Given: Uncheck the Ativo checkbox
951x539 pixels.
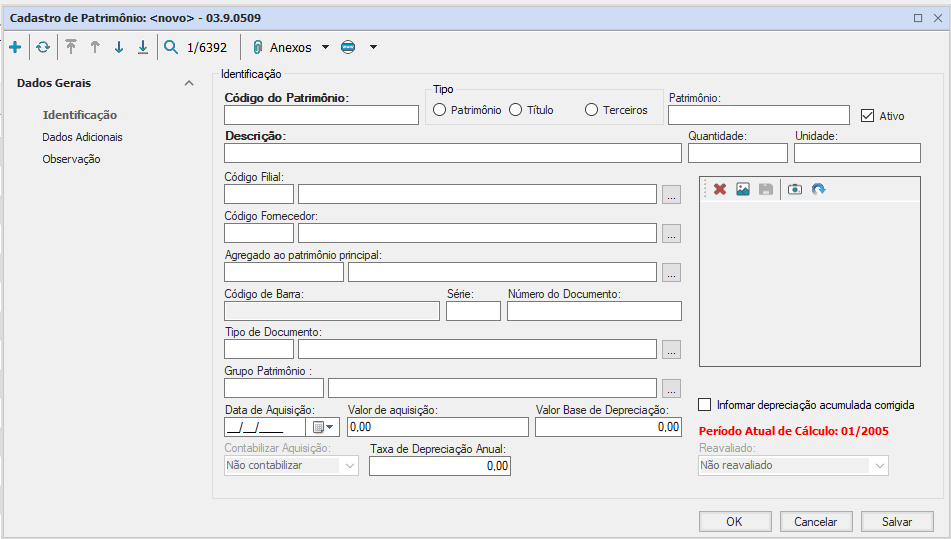Looking at the screenshot, I should [867, 116].
